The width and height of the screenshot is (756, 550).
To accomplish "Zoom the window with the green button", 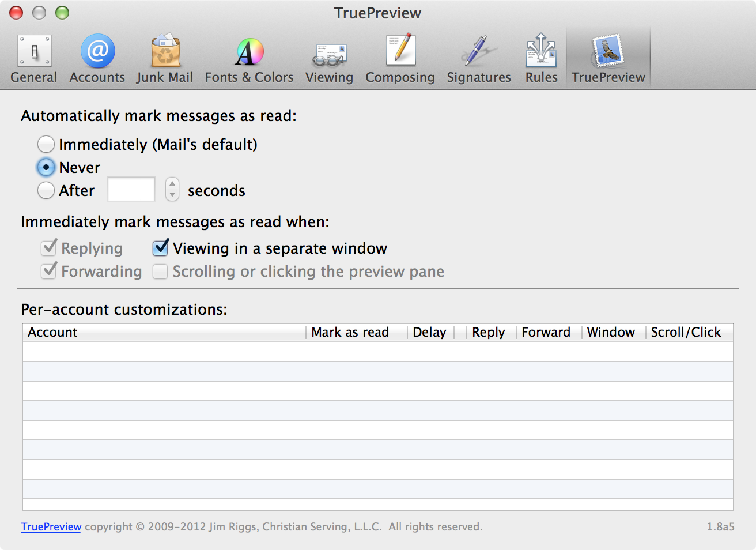I will click(x=62, y=13).
